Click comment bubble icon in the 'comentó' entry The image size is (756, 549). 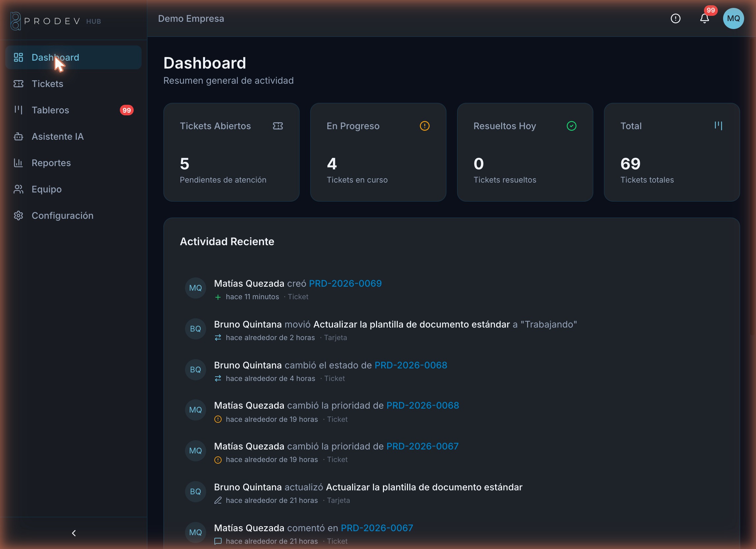tap(218, 541)
